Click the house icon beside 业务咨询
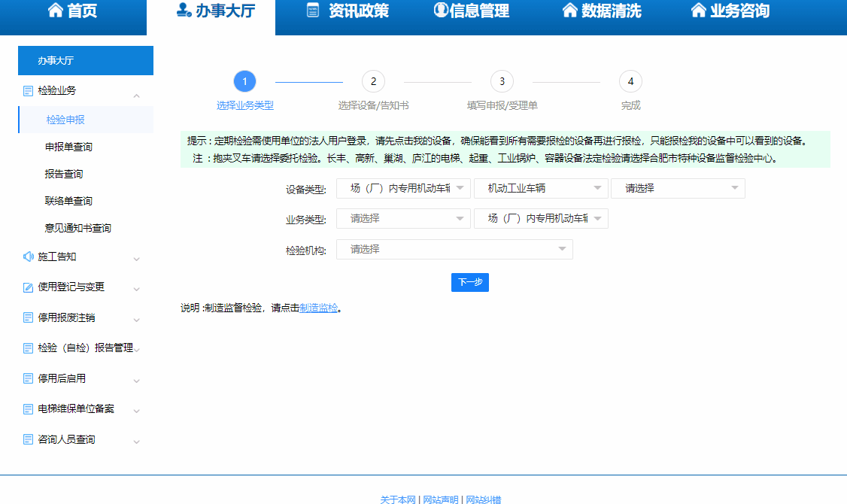The width and height of the screenshot is (847, 504). click(699, 10)
